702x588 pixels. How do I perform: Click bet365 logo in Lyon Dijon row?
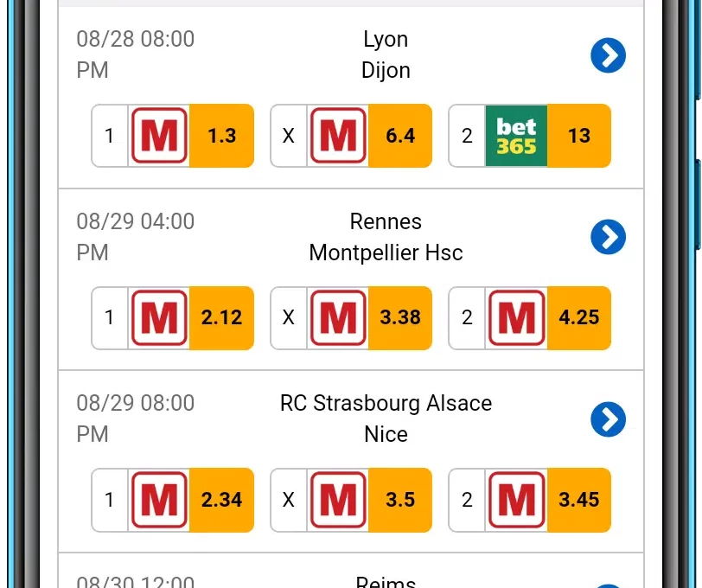516,136
